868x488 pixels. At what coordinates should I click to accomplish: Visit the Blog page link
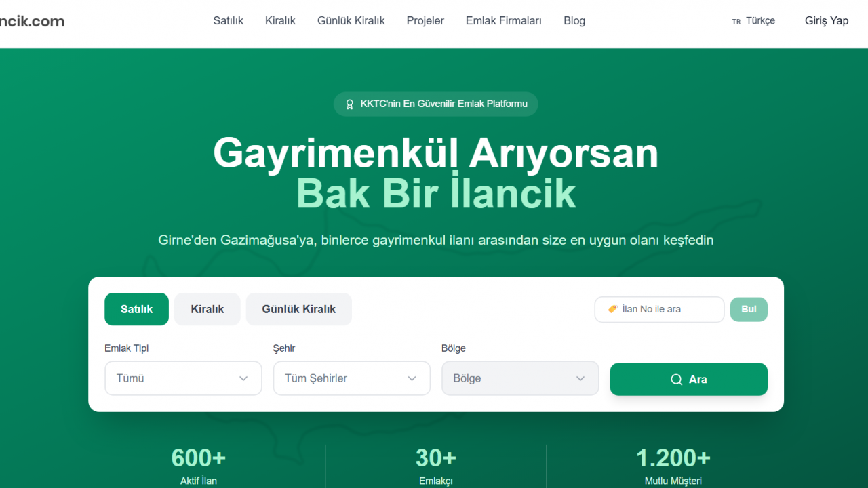(x=574, y=21)
